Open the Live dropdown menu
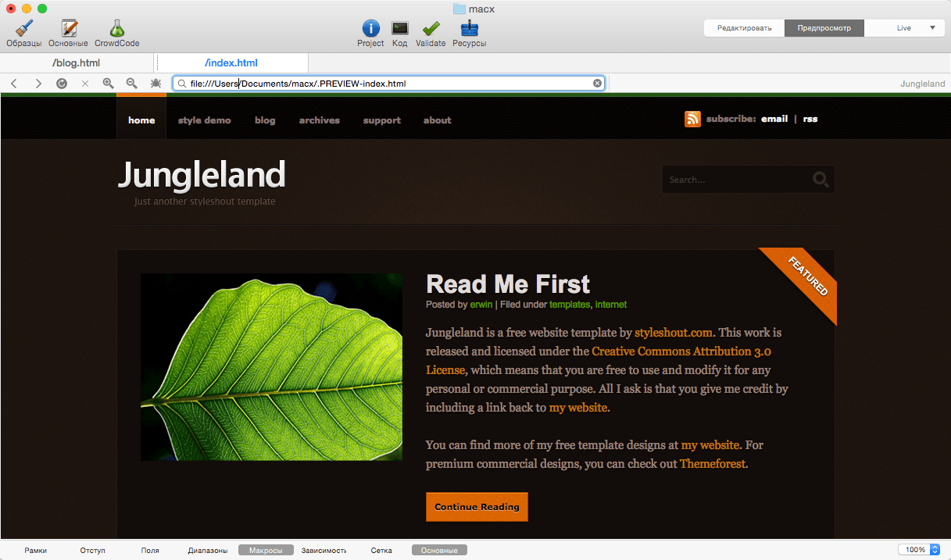Image resolution: width=951 pixels, height=560 pixels. (x=904, y=28)
